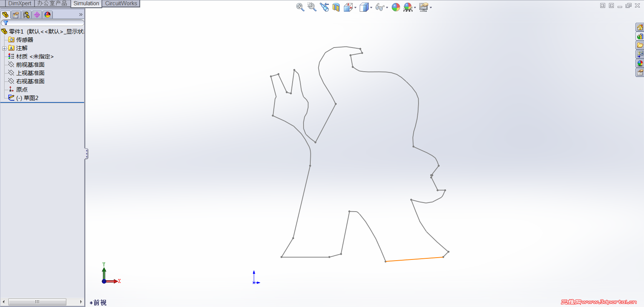Click the horizontal scrollbar thumb in tree
644x307 pixels.
tap(37, 302)
